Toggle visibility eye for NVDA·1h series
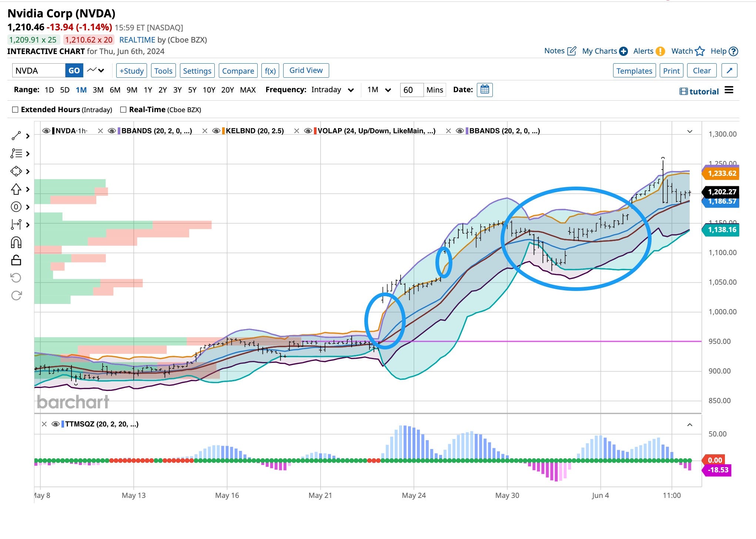Screen dimensions: 756x539 click(x=46, y=131)
